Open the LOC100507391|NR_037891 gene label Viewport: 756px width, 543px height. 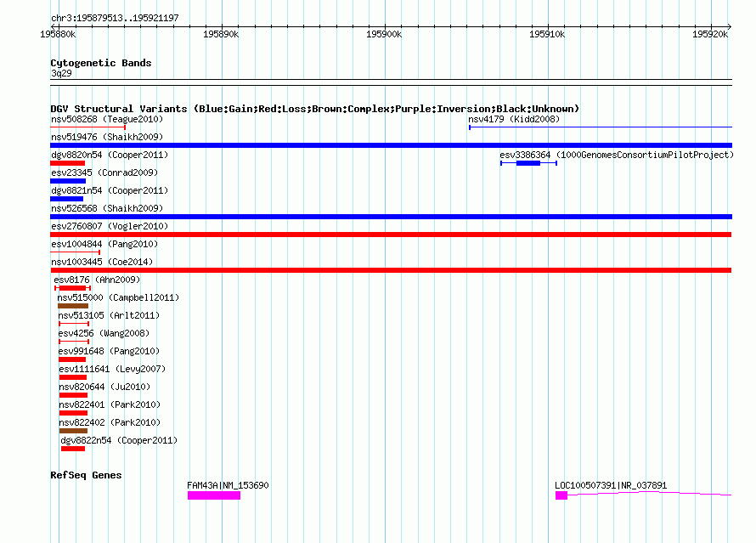coord(611,485)
